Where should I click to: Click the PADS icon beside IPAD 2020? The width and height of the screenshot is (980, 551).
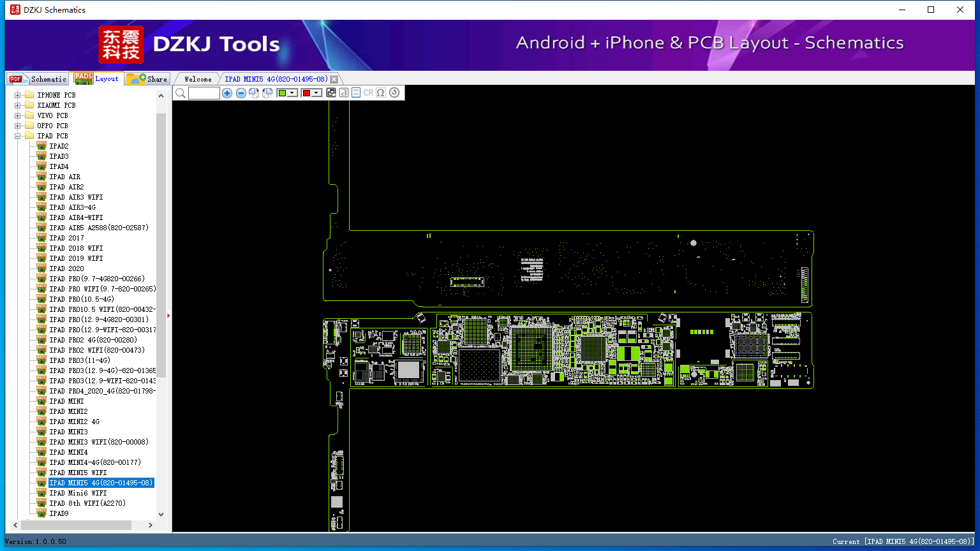click(x=41, y=268)
